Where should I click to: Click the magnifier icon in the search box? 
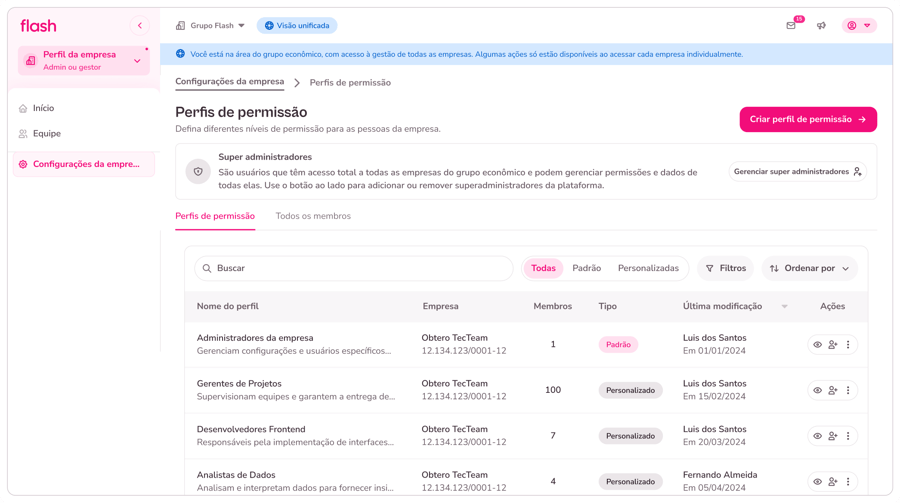coord(207,268)
